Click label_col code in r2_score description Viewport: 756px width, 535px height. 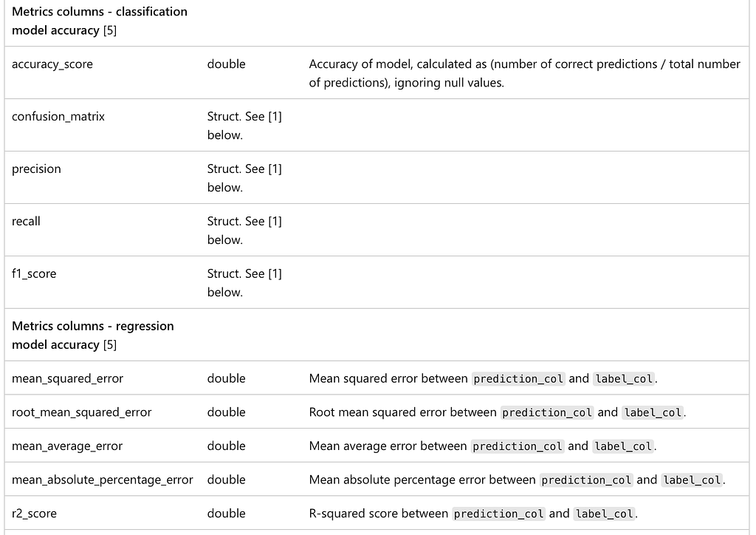604,514
